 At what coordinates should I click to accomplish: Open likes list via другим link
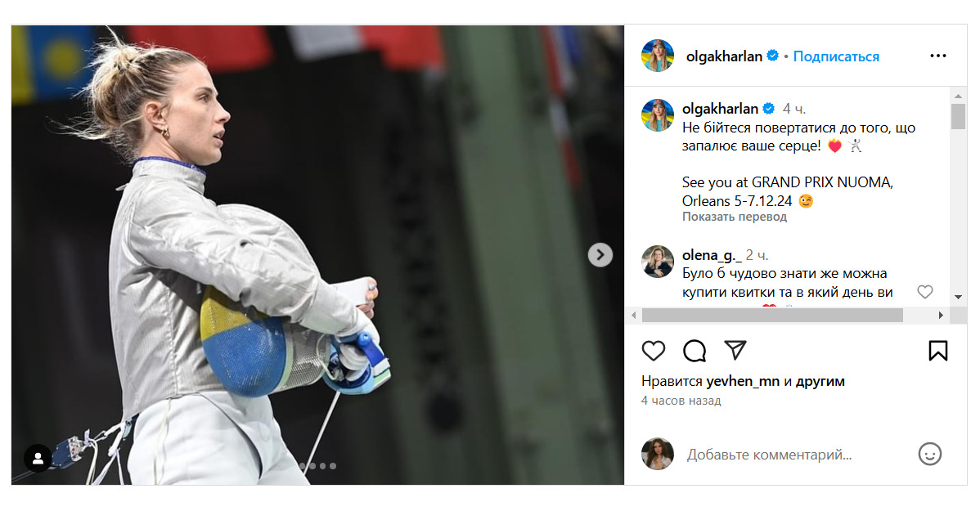pos(820,381)
